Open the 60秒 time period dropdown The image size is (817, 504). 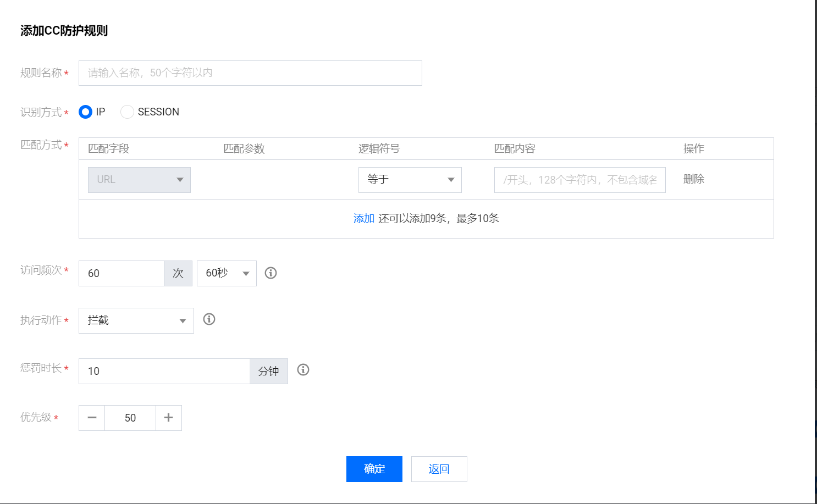pyautogui.click(x=227, y=273)
